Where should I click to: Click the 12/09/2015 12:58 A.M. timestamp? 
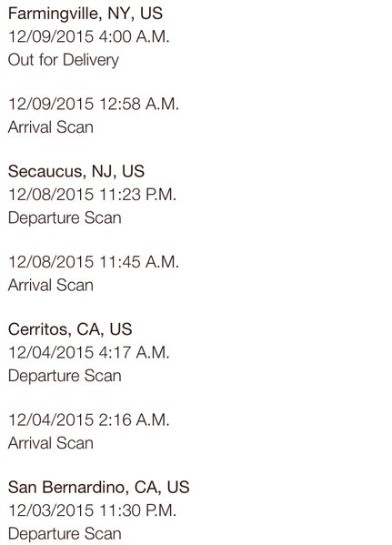point(94,104)
